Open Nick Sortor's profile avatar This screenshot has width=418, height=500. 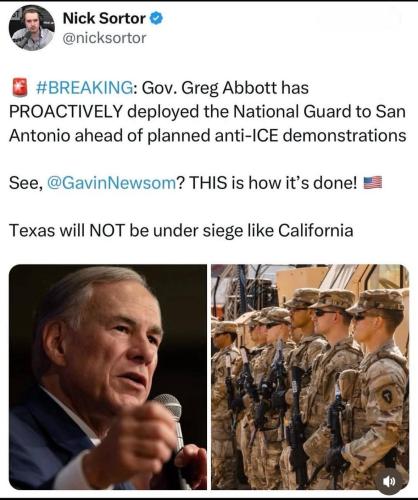coord(32,28)
